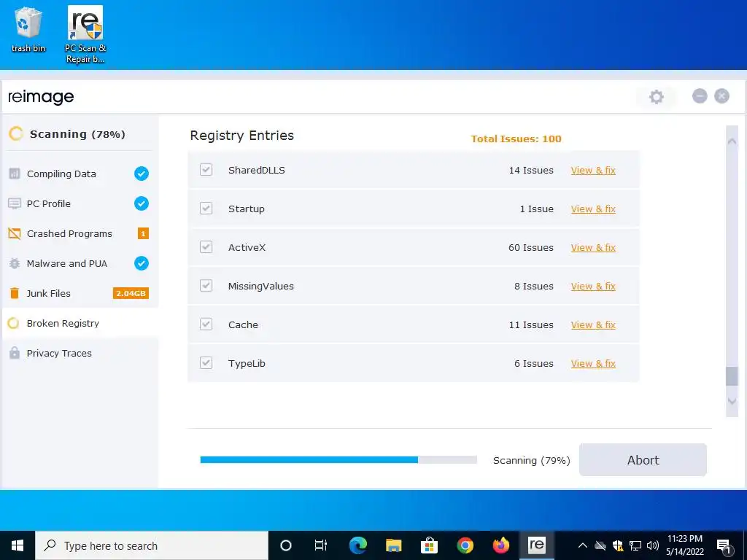Click the blue scanning progress bar
The height and width of the screenshot is (560, 747).
tap(338, 459)
